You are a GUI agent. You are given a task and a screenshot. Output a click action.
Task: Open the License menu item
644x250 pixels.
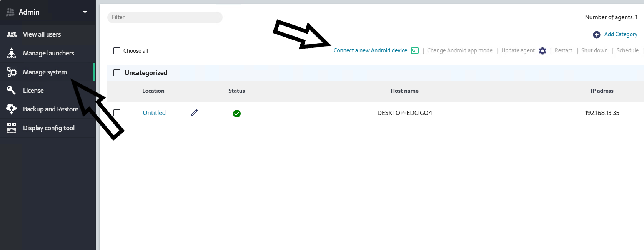(x=33, y=91)
